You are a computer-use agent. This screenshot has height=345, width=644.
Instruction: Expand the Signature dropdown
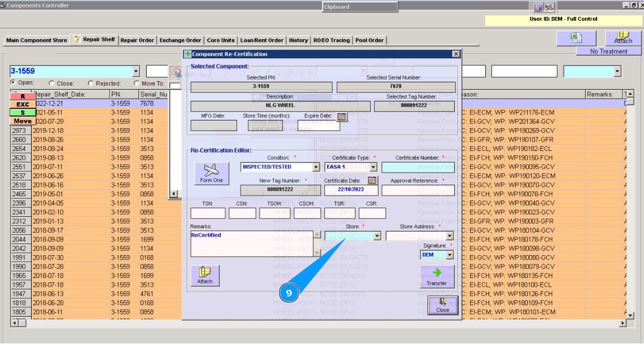450,255
